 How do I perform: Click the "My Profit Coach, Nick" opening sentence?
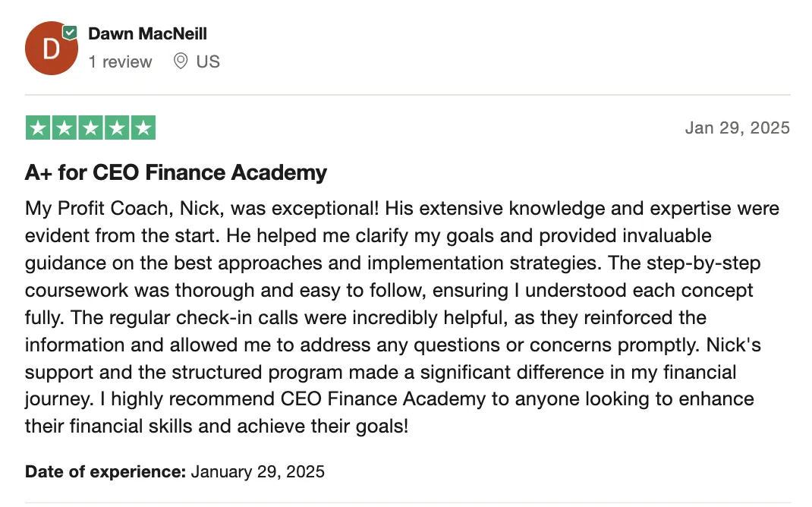pyautogui.click(x=202, y=208)
